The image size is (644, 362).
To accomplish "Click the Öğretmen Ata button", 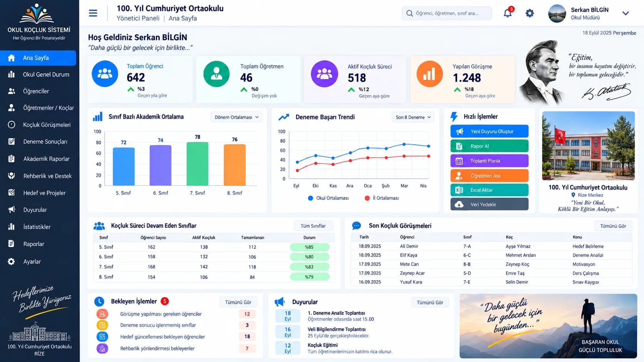I will 489,175.
